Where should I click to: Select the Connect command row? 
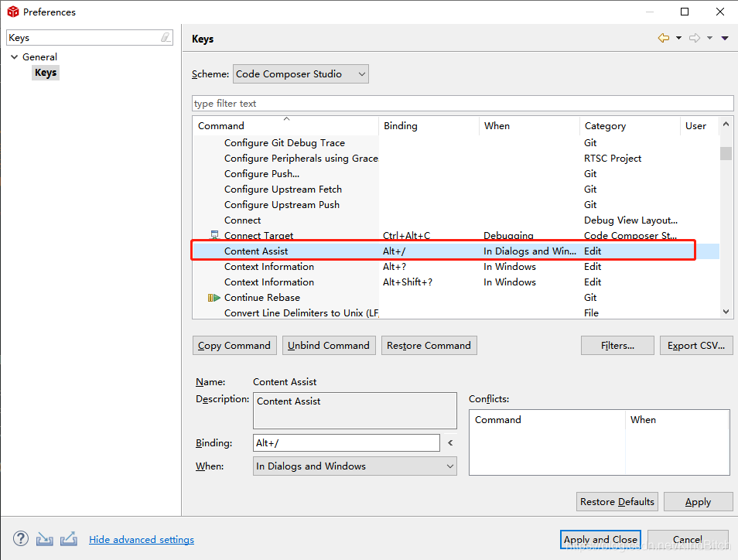[x=456, y=220]
